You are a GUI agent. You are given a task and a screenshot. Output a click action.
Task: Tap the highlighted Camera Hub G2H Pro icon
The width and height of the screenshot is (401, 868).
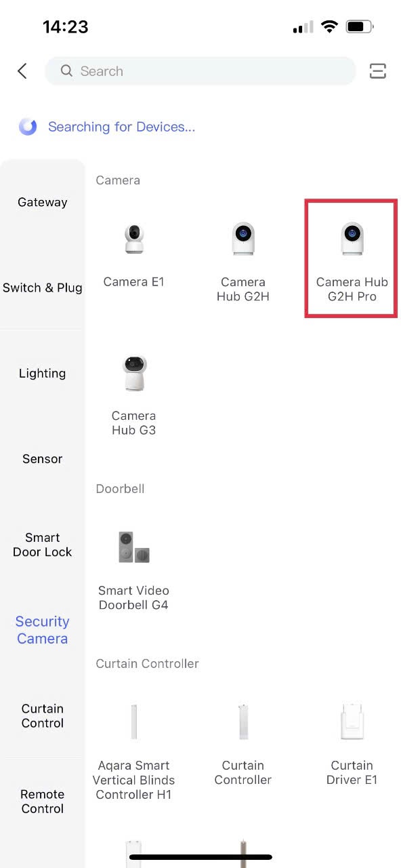[x=352, y=237]
